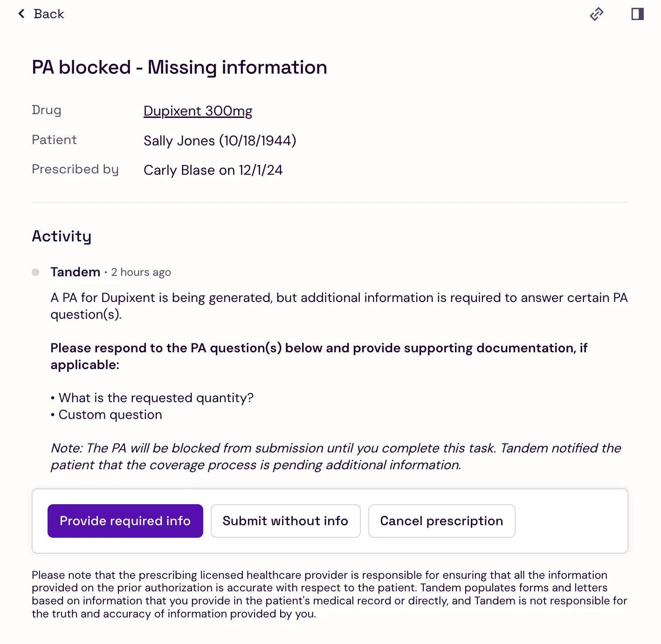
Task: Select the 'Custom question' bullet item
Action: point(110,415)
